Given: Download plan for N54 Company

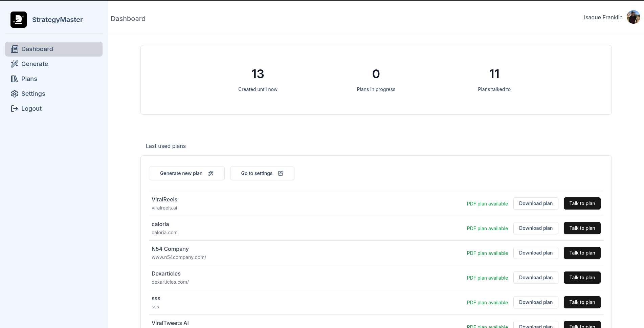Looking at the screenshot, I should [x=536, y=253].
